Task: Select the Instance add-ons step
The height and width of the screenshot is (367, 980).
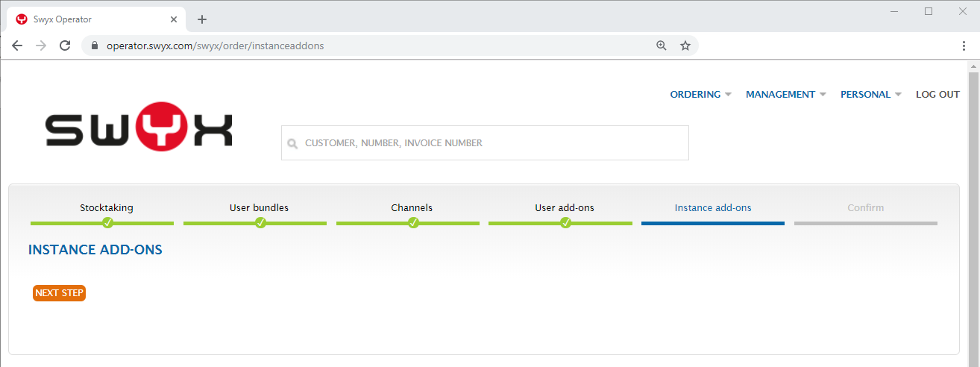Action: pos(713,208)
